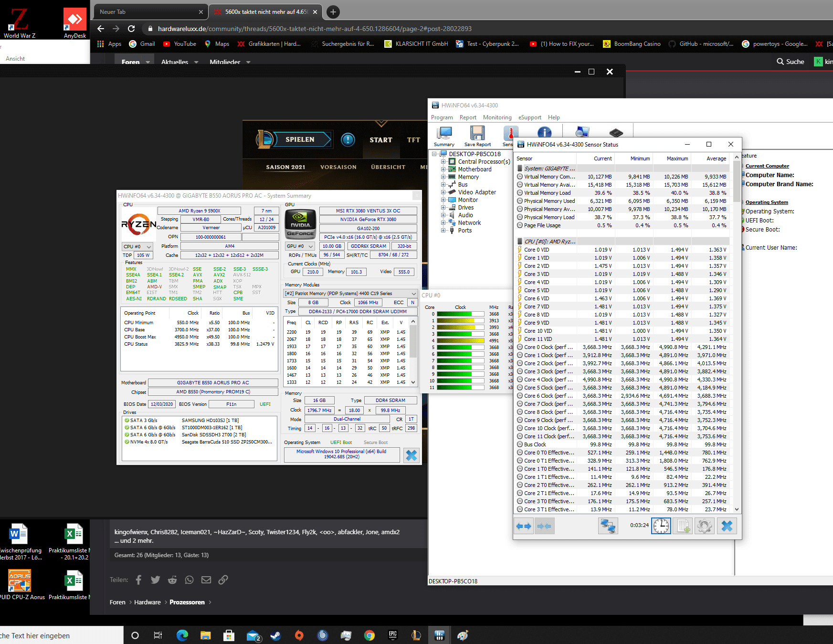The height and width of the screenshot is (644, 833).
Task: Click expand layout blue arrows button
Action: pyautogui.click(x=524, y=526)
